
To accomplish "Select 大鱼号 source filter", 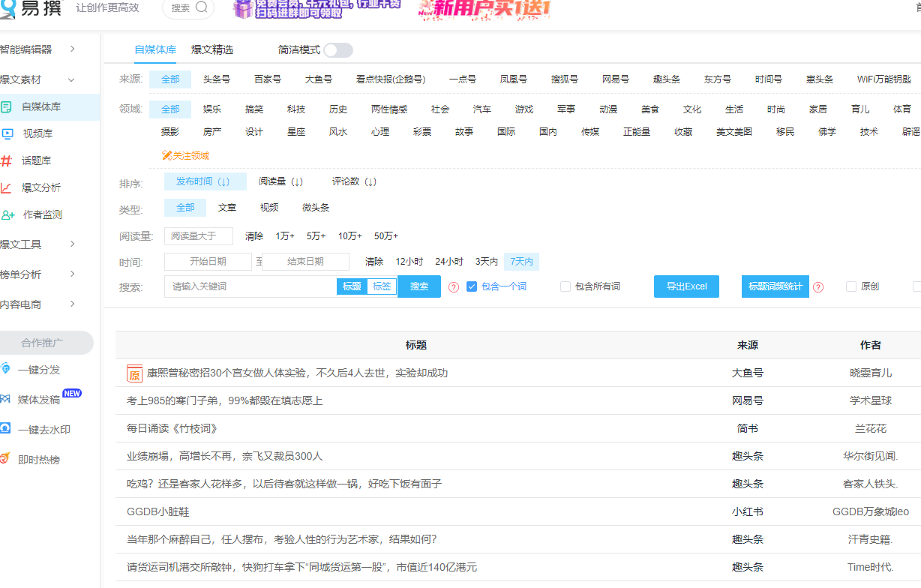I will point(319,79).
